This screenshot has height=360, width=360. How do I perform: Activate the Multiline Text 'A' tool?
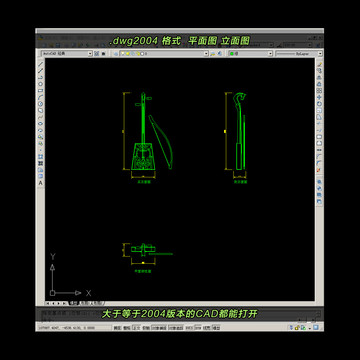[x=41, y=183]
